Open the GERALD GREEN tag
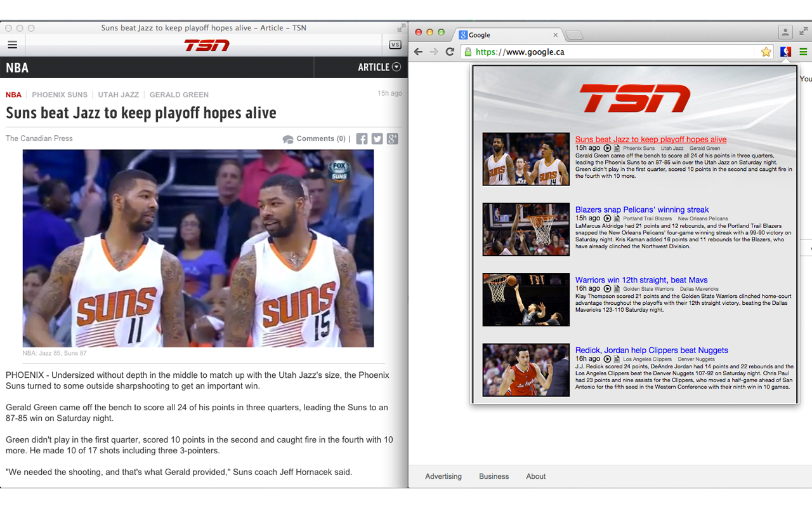Screen dimensions: 812x508 tap(179, 95)
